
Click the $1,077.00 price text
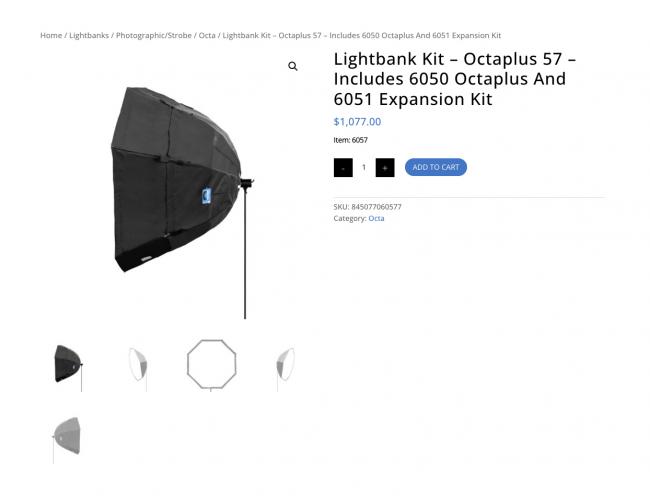pyautogui.click(x=357, y=122)
